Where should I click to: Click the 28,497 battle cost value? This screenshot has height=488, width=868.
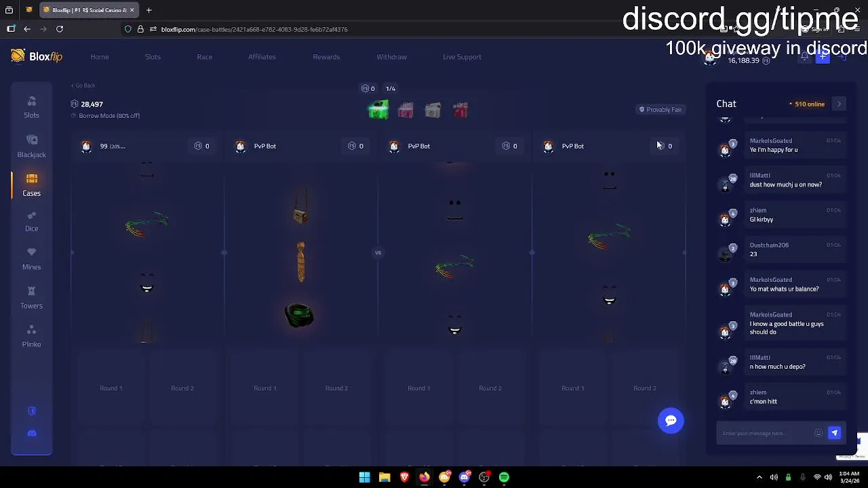click(x=92, y=104)
